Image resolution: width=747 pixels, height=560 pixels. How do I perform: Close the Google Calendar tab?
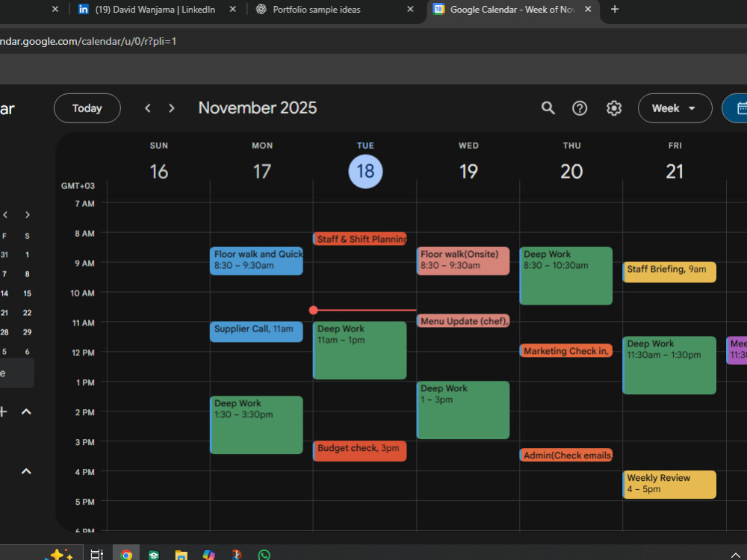coord(588,10)
